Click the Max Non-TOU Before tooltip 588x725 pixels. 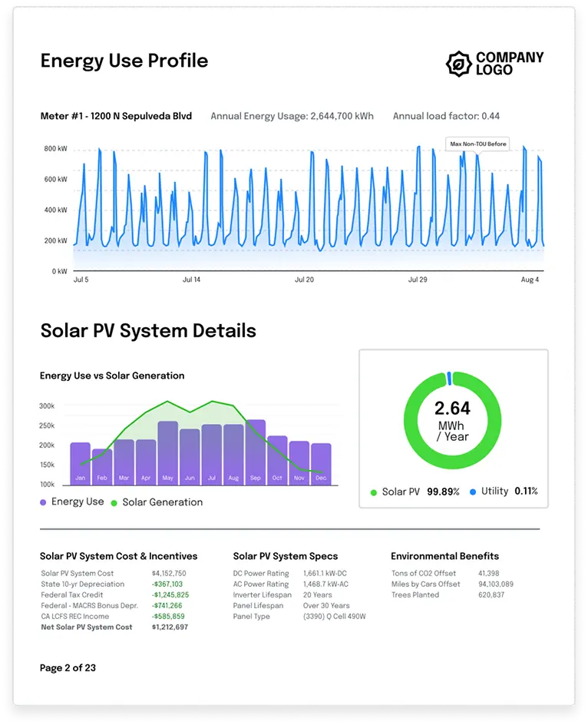point(478,144)
